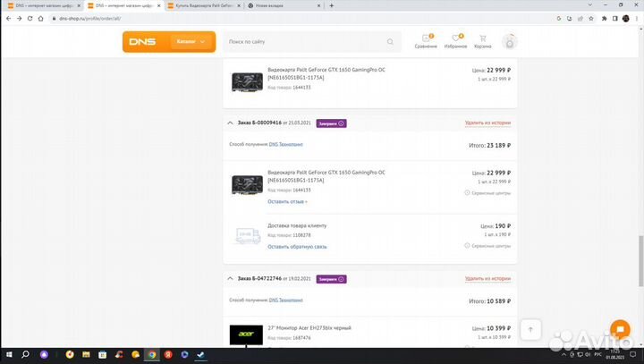Click Завершен status badge on order Б-08009416
The image size is (644, 364).
point(331,123)
